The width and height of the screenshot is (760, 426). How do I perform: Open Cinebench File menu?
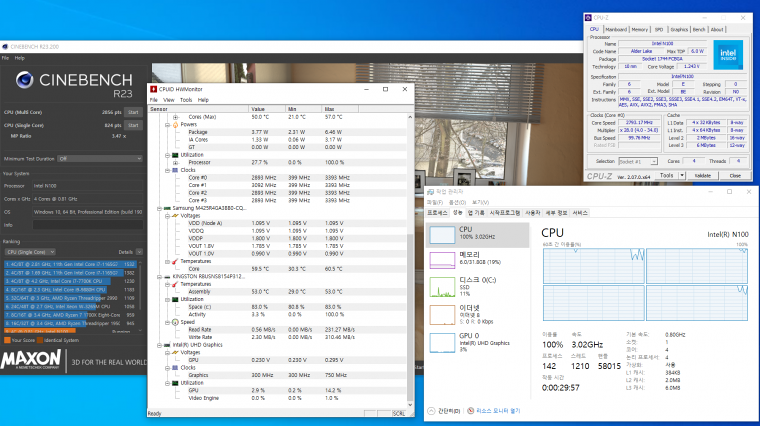(x=5, y=58)
